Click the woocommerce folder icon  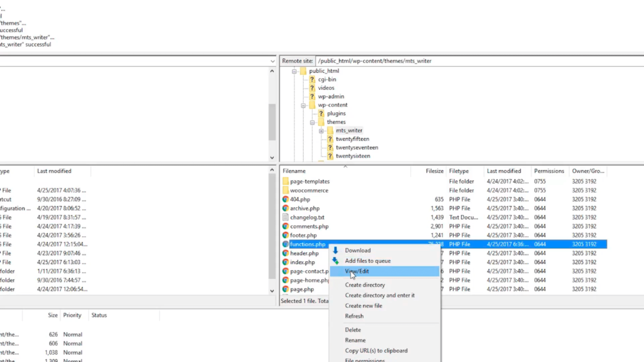(286, 190)
